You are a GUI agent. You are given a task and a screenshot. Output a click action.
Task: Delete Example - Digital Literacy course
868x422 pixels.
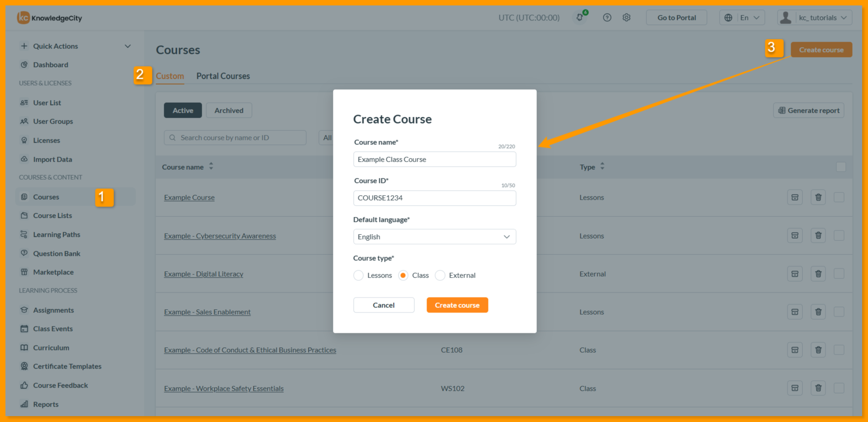coord(818,274)
